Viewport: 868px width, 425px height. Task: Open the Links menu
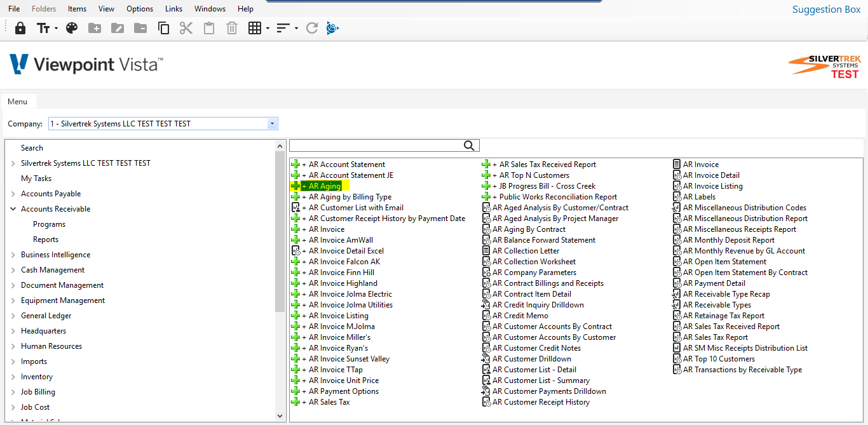(x=173, y=9)
